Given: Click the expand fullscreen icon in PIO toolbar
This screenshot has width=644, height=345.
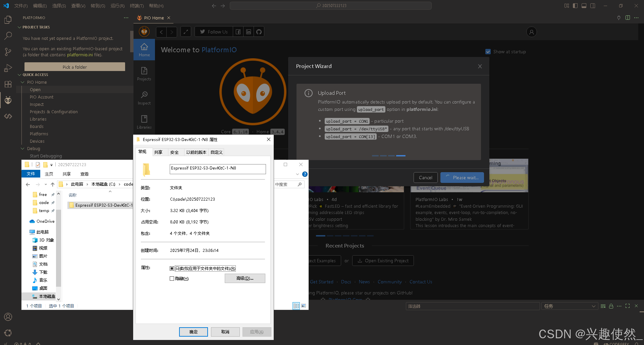Looking at the screenshot, I should (186, 32).
